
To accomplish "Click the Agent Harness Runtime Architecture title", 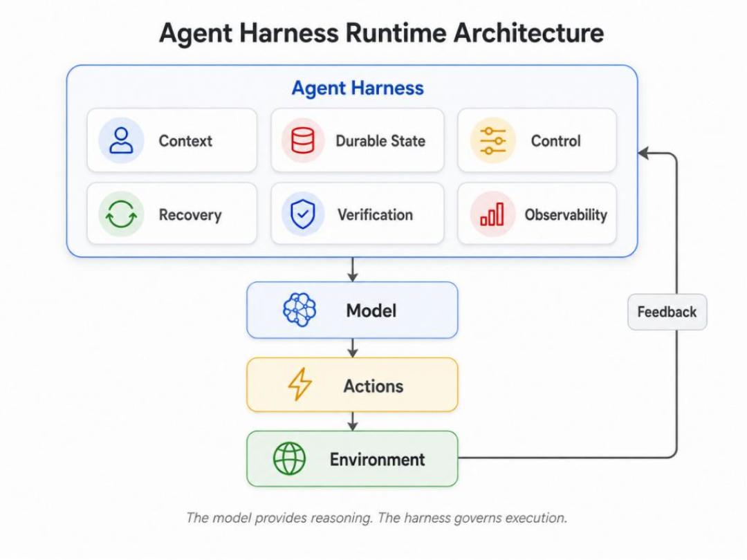I will coord(381,33).
